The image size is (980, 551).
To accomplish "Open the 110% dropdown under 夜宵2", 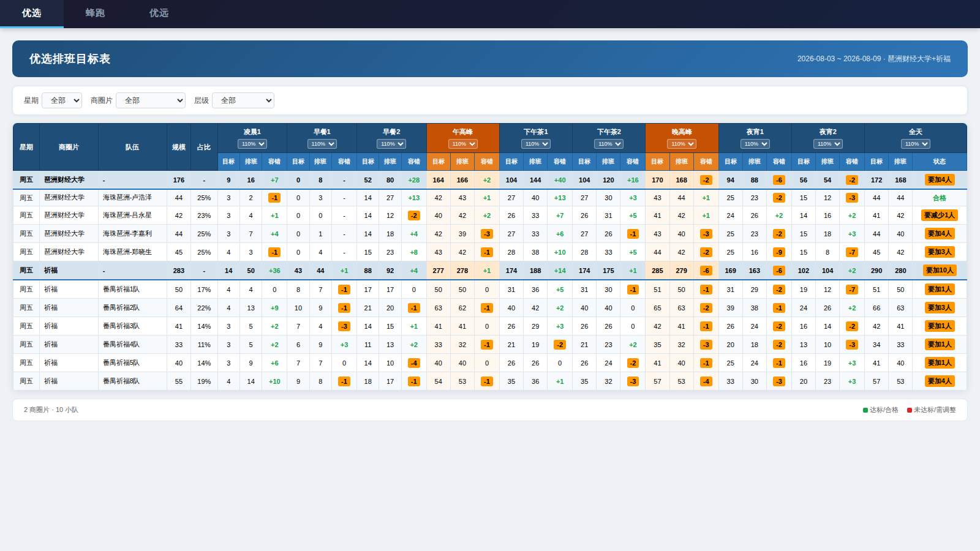I will pyautogui.click(x=828, y=144).
